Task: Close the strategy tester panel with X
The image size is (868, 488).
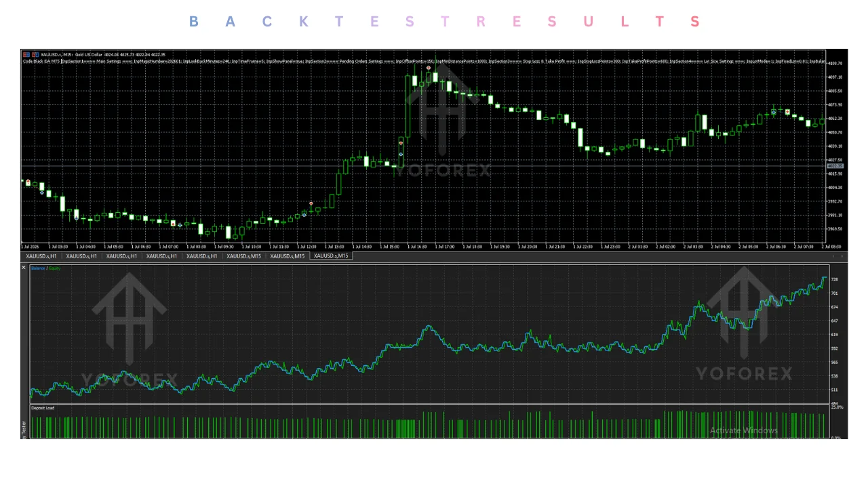Action: click(x=24, y=268)
